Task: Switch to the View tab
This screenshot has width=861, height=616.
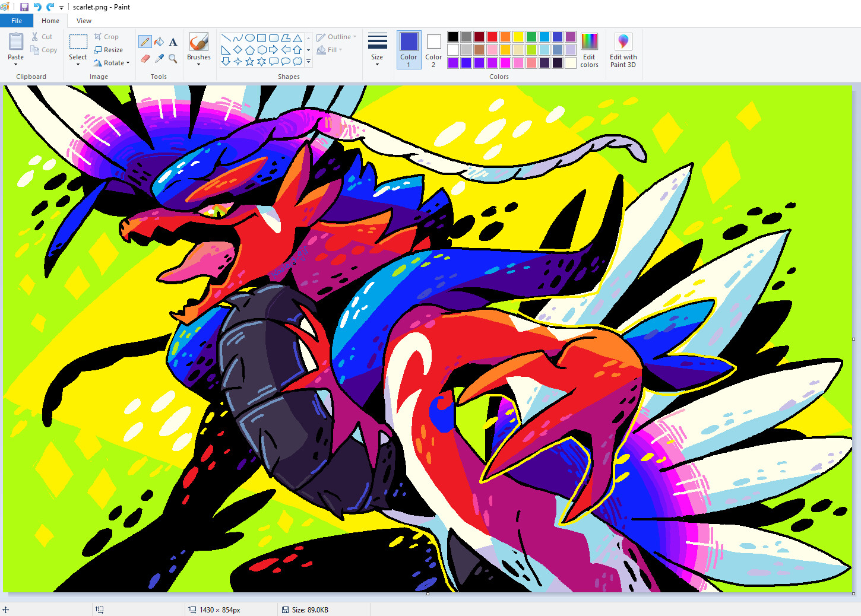Action: point(84,20)
